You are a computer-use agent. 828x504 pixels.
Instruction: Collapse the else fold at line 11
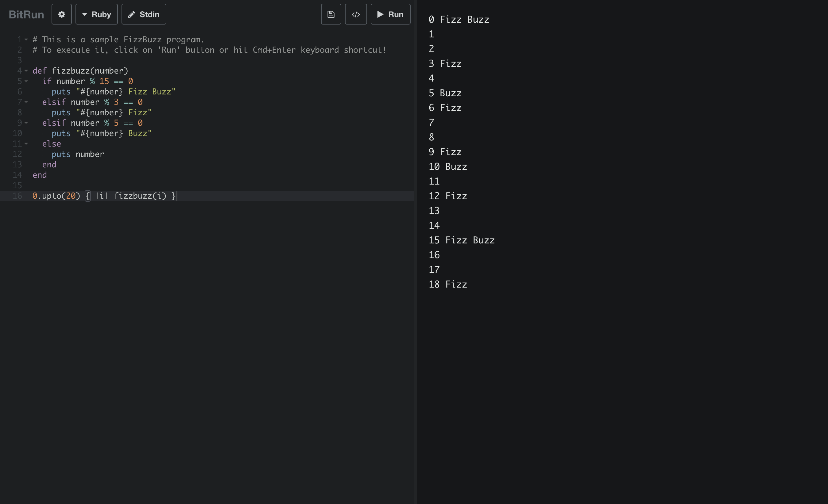pyautogui.click(x=26, y=144)
